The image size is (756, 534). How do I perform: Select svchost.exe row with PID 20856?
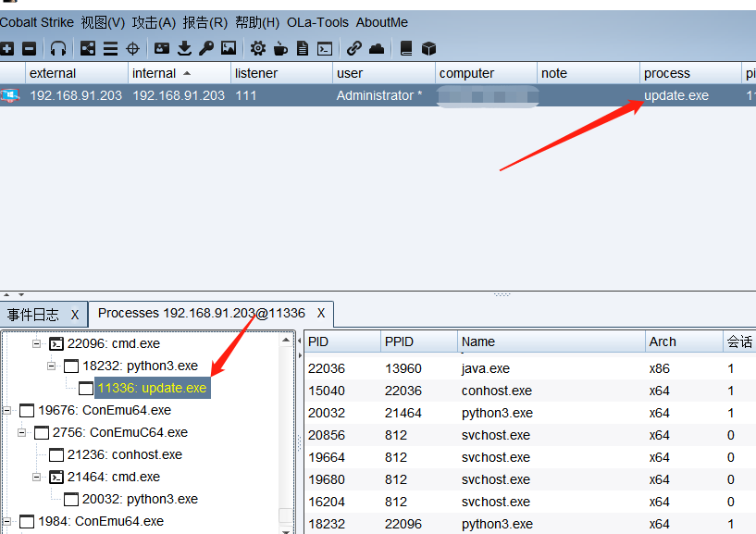click(530, 435)
